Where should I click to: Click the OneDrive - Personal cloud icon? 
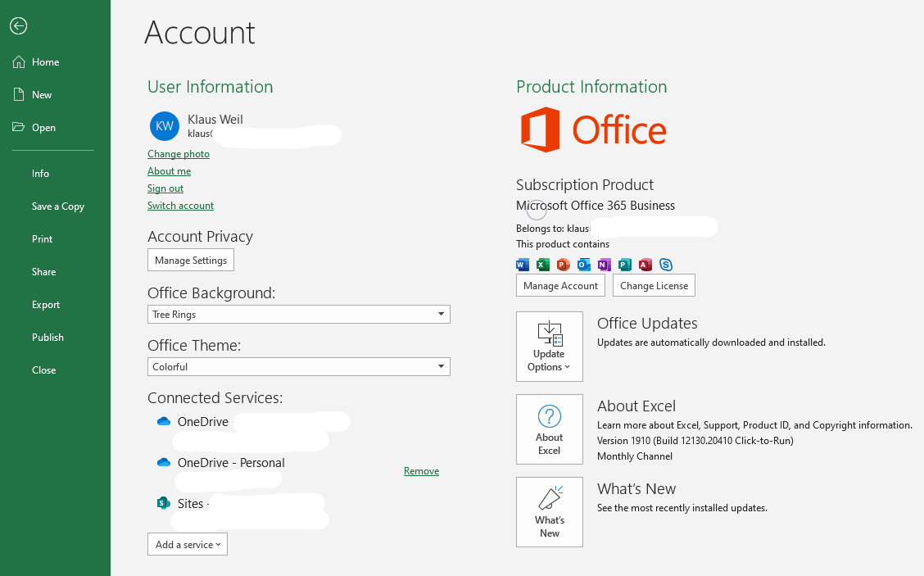pyautogui.click(x=164, y=463)
